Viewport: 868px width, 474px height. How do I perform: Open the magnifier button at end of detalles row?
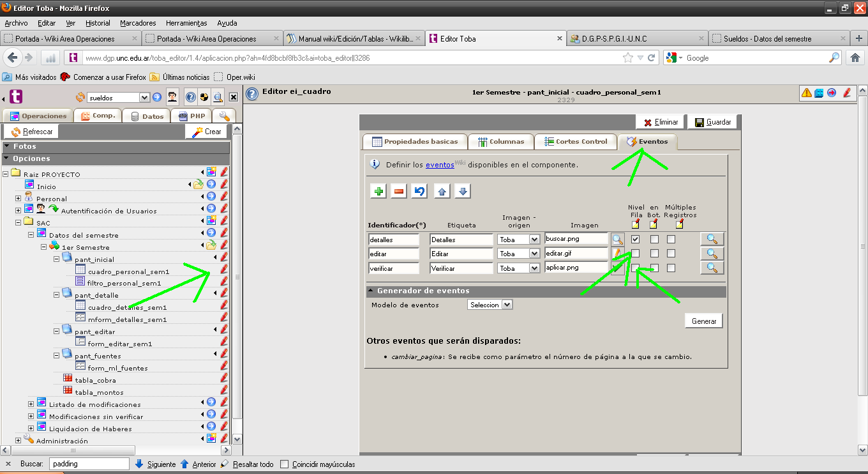(x=712, y=239)
